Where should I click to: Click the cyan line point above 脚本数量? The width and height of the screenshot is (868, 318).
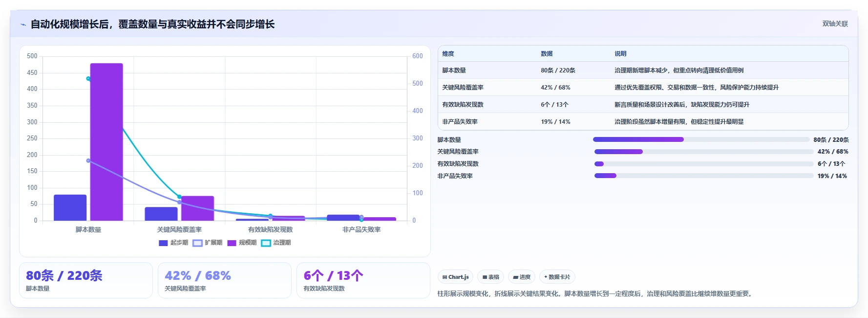(x=88, y=79)
